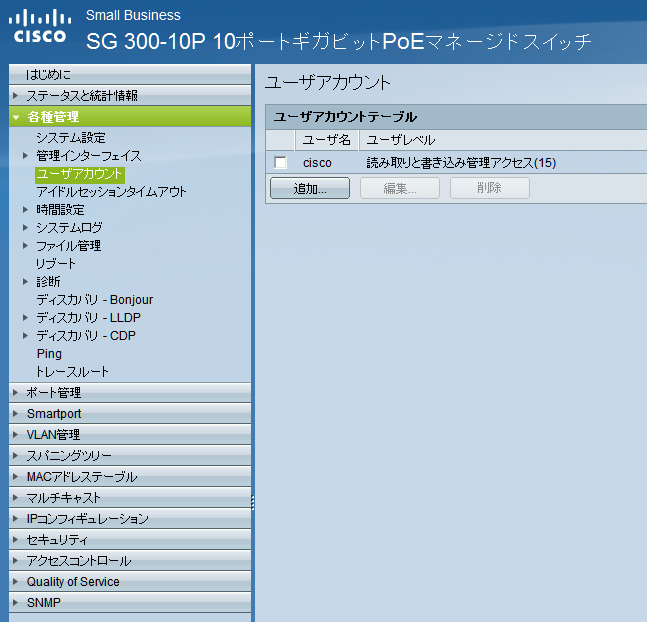Open VLAN管理 menu section

pyautogui.click(x=130, y=435)
